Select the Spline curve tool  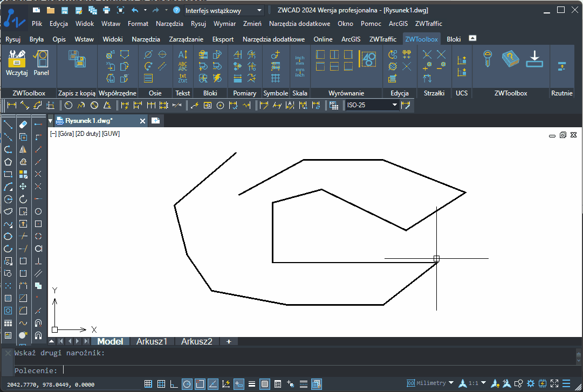8,224
